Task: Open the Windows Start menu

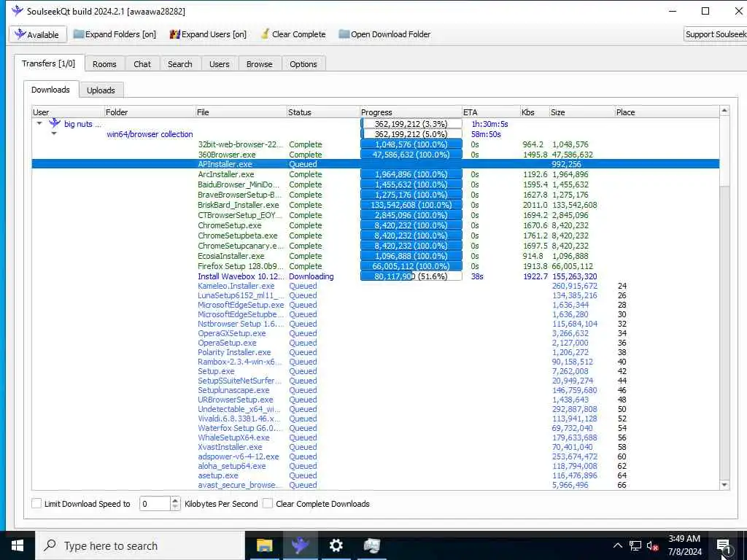Action: pyautogui.click(x=18, y=545)
